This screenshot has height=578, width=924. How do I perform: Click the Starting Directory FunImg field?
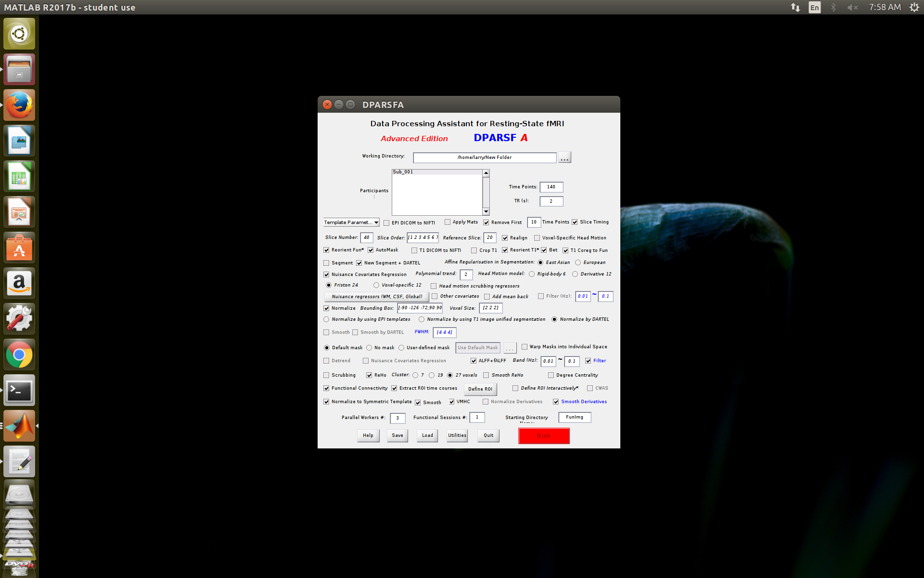[575, 418]
